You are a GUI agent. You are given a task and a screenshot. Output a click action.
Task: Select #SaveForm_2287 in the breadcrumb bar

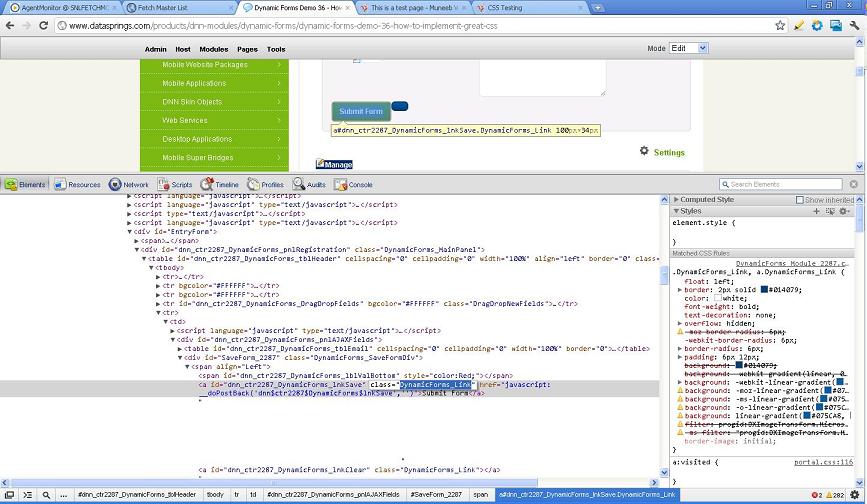coord(436,495)
